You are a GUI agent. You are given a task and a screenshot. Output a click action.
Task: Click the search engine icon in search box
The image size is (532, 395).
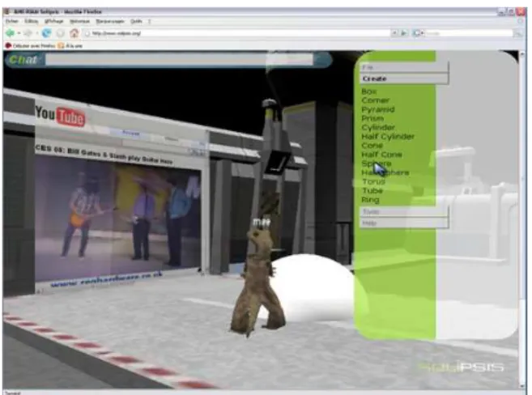pos(417,33)
